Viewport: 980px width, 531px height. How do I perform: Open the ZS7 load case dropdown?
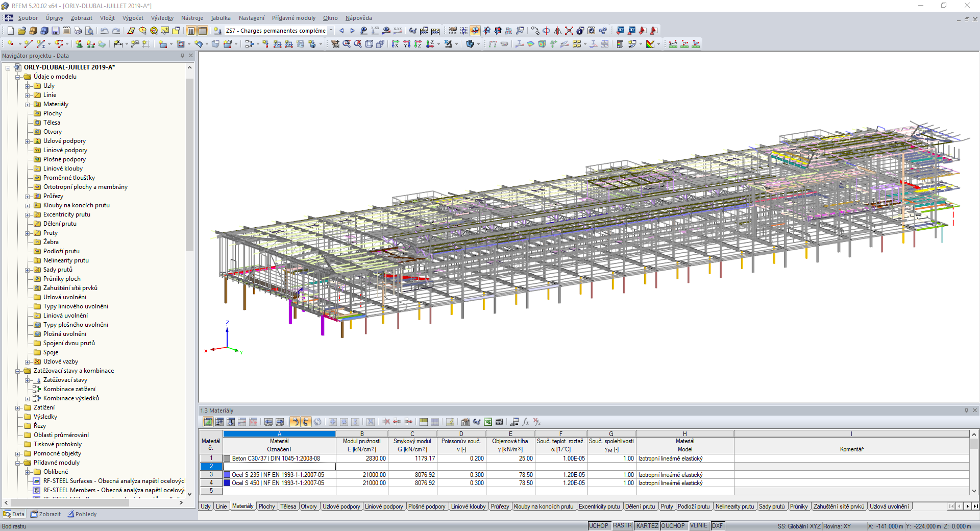[331, 31]
